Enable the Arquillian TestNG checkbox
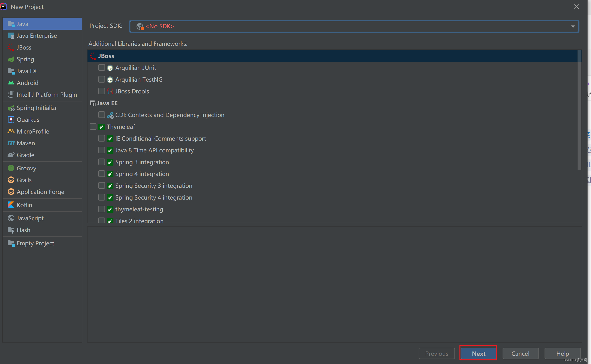This screenshot has height=364, width=591. (102, 79)
